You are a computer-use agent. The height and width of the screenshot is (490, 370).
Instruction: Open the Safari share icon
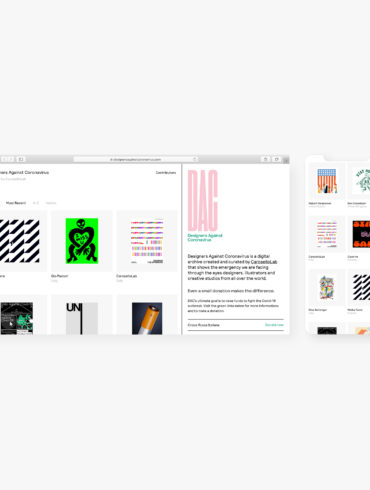coord(266,159)
